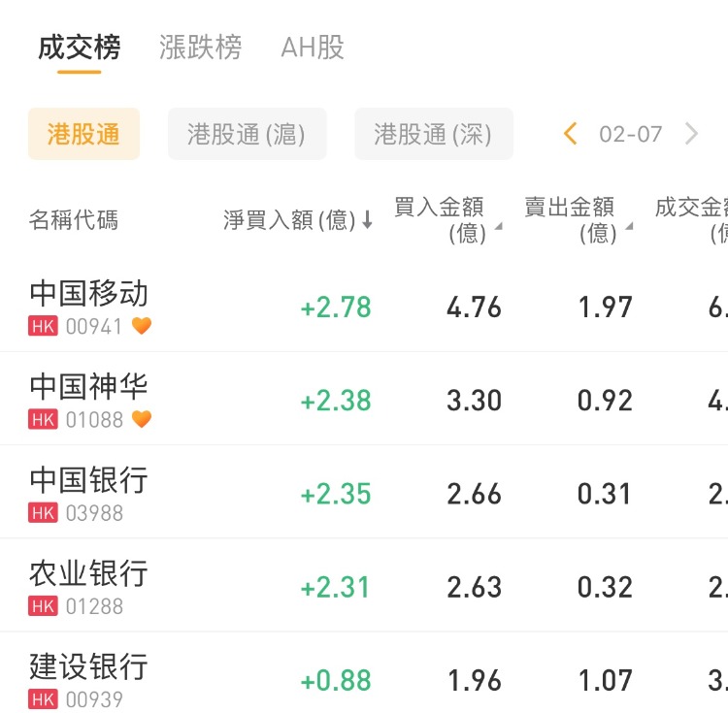Select 港股通(深) filter

433,134
